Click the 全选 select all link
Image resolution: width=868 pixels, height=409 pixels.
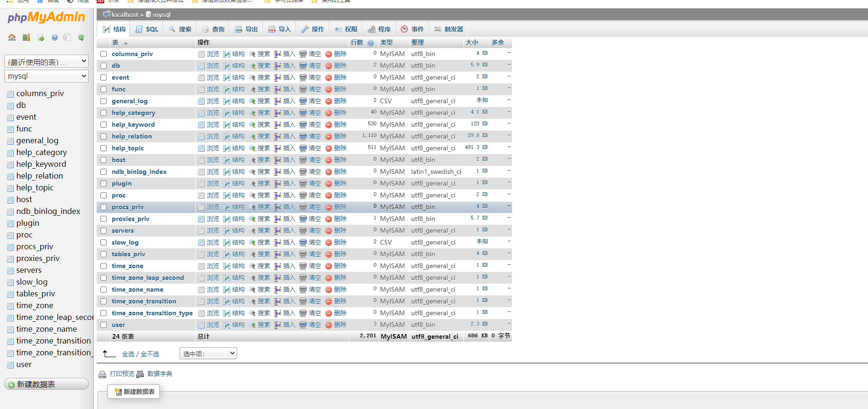click(x=128, y=354)
